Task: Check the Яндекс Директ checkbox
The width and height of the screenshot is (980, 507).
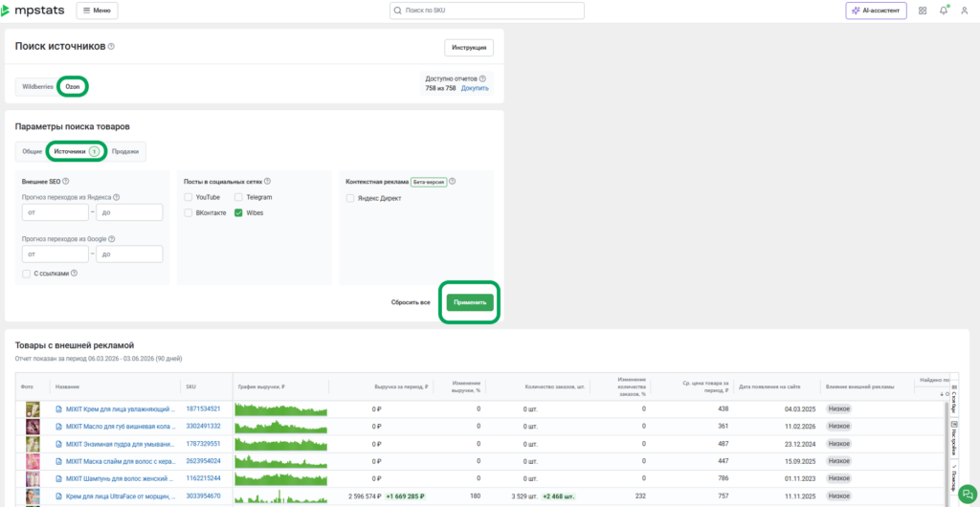Action: pyautogui.click(x=350, y=198)
